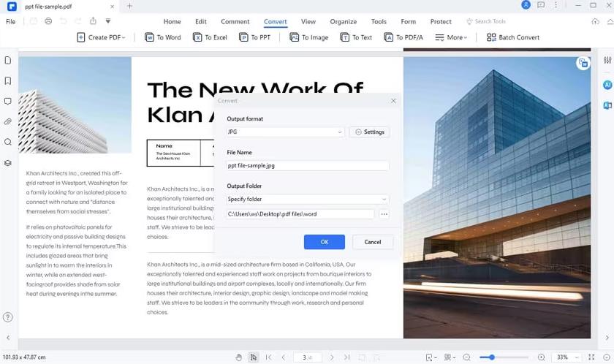Open the layers panel icon
Viewport: 614px width, 364px height.
[8, 163]
